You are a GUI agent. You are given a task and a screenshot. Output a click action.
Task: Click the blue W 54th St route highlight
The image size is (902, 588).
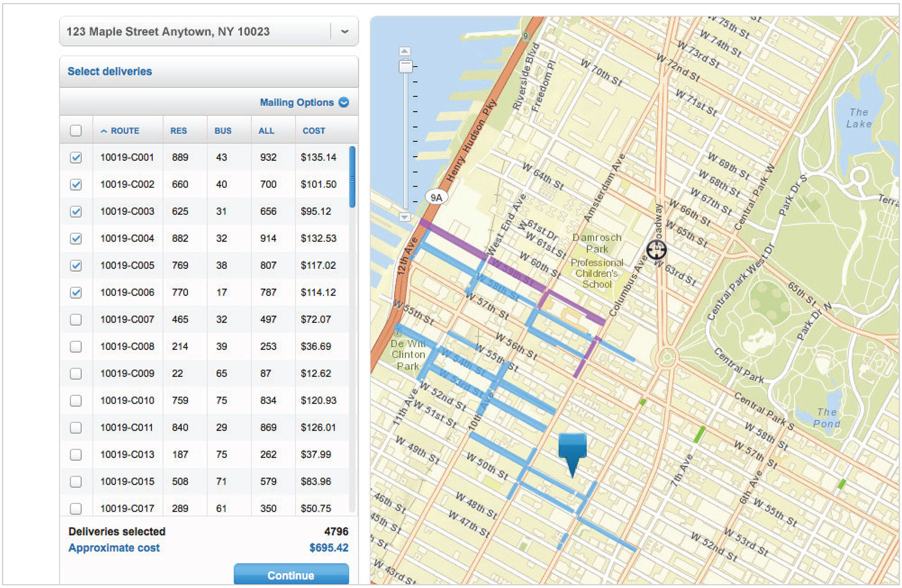click(x=463, y=363)
